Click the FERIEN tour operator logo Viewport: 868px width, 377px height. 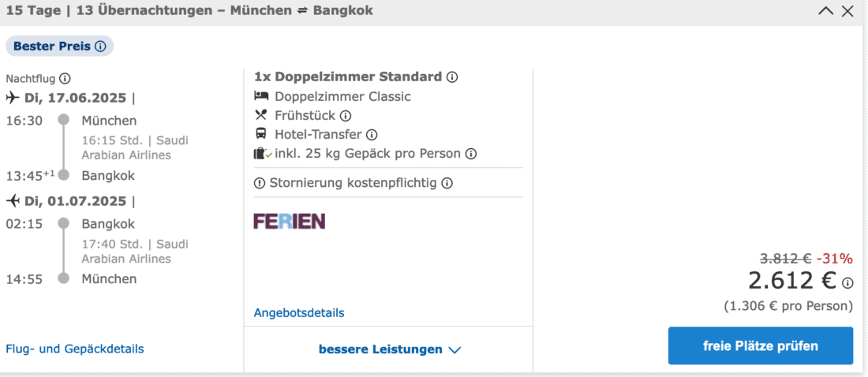[289, 221]
